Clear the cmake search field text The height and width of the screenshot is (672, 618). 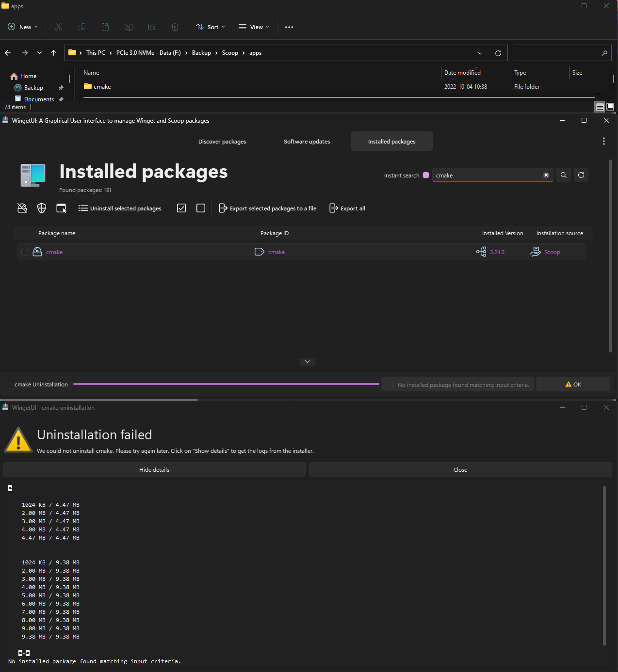(x=546, y=175)
